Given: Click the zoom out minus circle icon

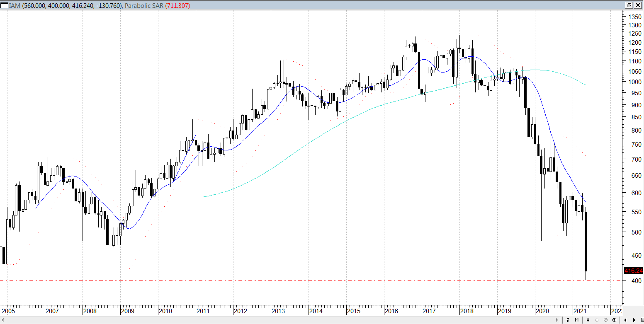Looking at the screenshot, I should coord(605,320).
